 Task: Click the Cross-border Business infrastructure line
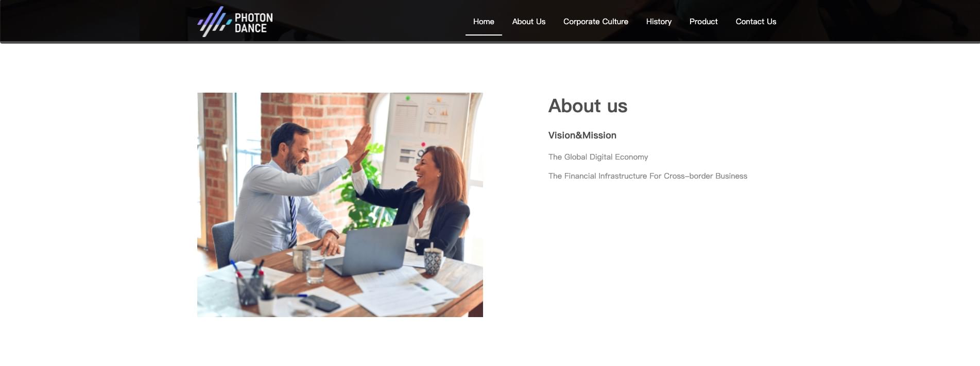tap(647, 176)
